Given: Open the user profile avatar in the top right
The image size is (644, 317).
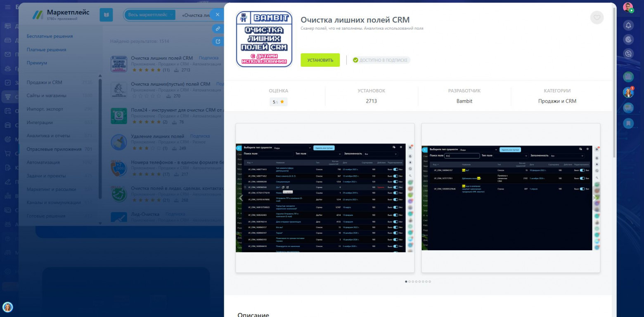Looking at the screenshot, I should pos(628,8).
